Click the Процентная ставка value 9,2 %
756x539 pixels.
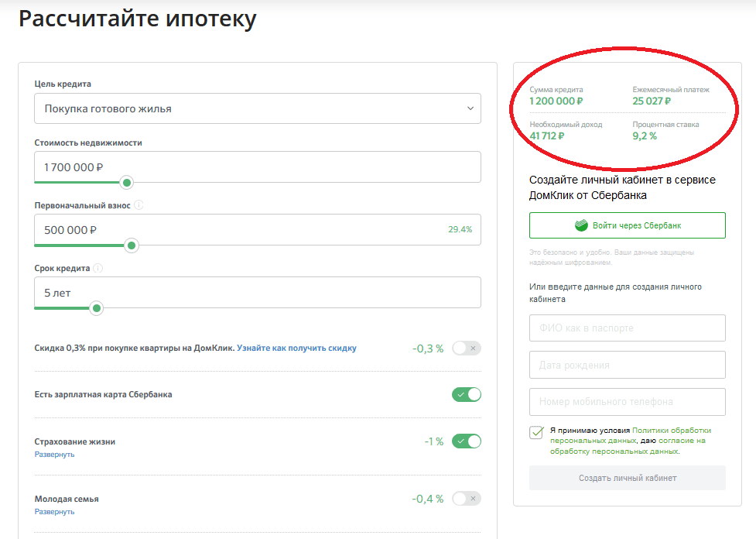[645, 136]
